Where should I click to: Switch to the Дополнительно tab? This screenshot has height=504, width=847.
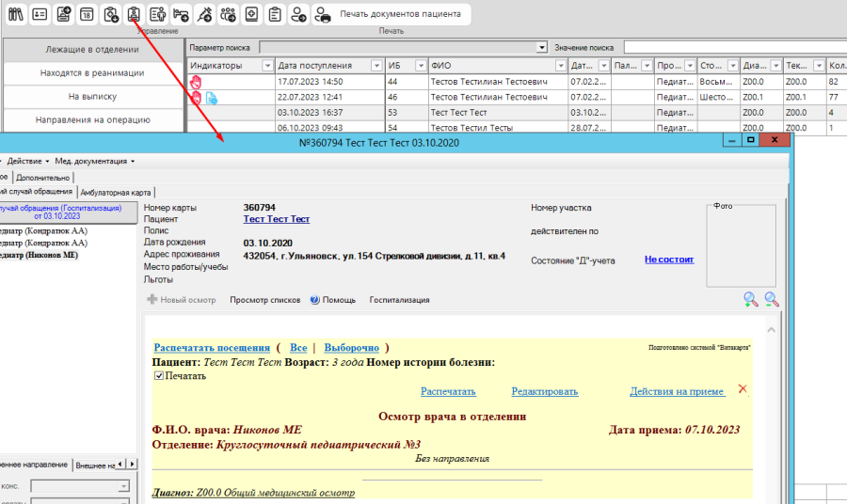(x=42, y=178)
